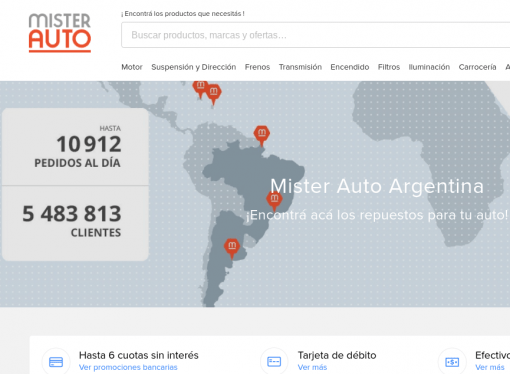Image resolution: width=510 pixels, height=374 pixels.
Task: Click Hasta 6 cuotas sin interés text
Action: point(139,355)
